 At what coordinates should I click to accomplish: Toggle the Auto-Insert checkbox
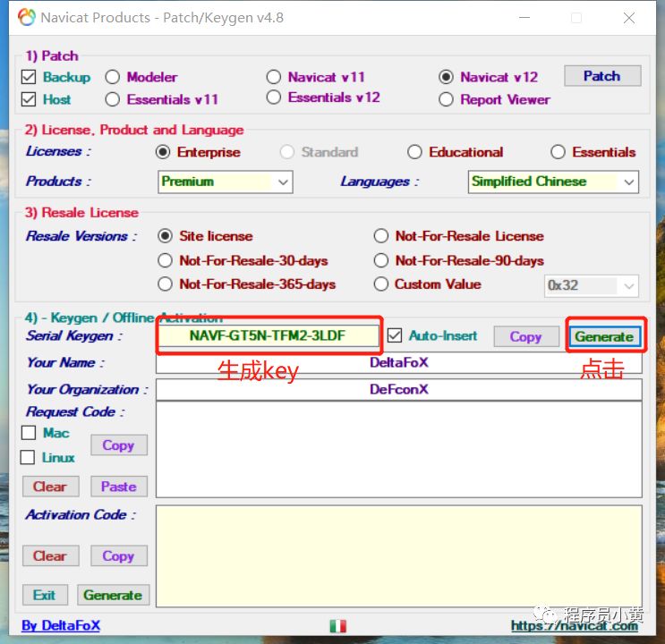coord(395,335)
